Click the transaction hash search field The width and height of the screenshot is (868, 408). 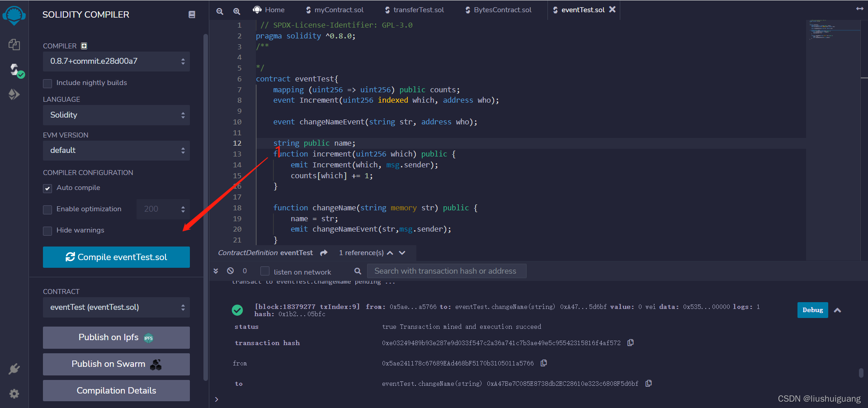pos(447,270)
